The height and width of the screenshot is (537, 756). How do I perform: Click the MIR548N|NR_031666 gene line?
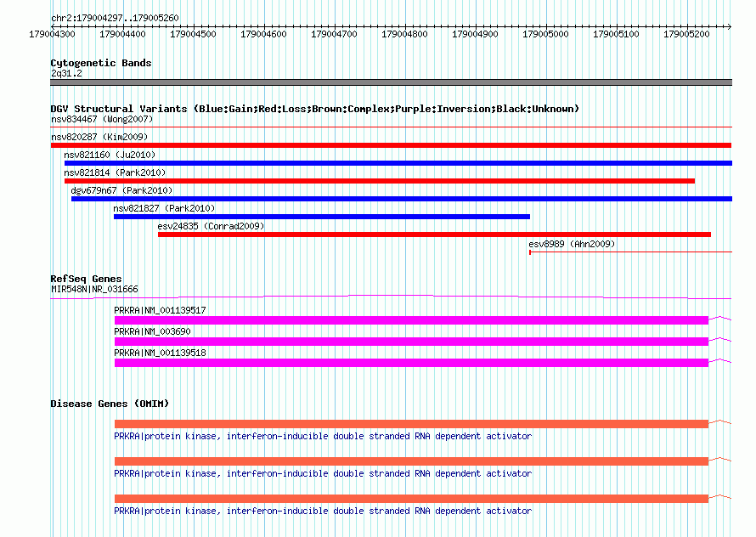(x=391, y=297)
